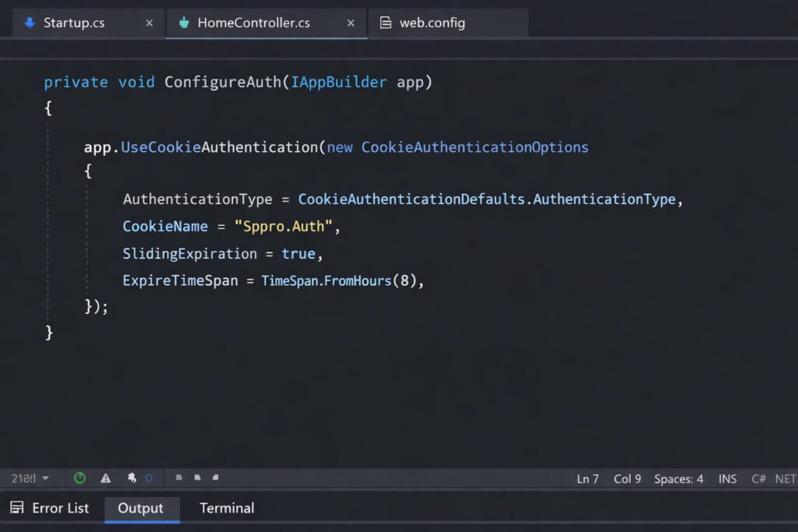Click the blue file icon on Startup.cs tab
Screen dimensions: 798x532
pyautogui.click(x=30, y=23)
